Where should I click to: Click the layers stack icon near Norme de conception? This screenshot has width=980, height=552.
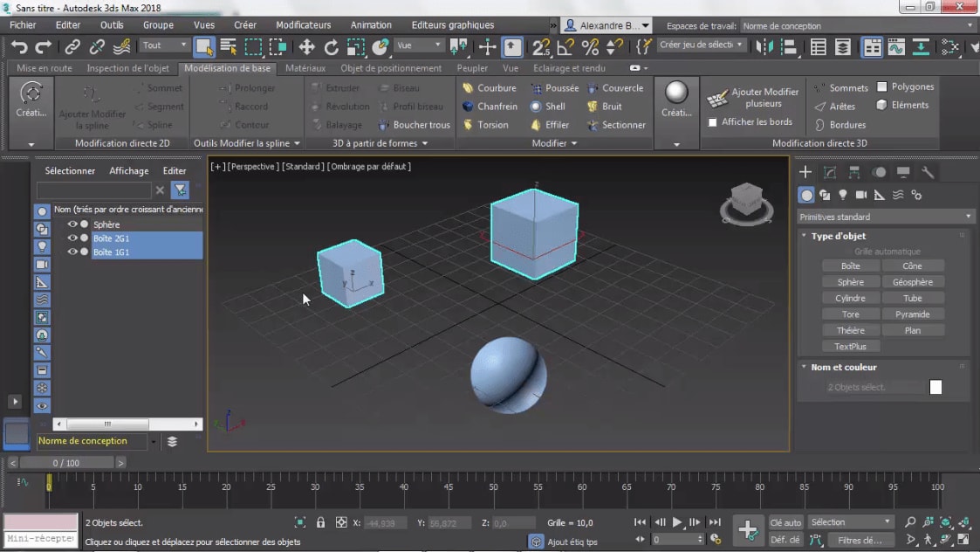[x=172, y=442]
